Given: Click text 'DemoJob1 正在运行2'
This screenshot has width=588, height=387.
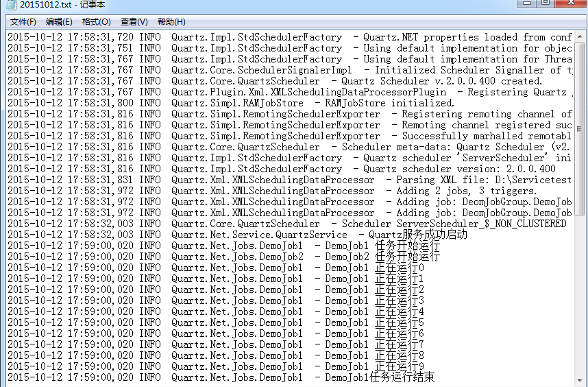Looking at the screenshot, I should pos(375,290).
